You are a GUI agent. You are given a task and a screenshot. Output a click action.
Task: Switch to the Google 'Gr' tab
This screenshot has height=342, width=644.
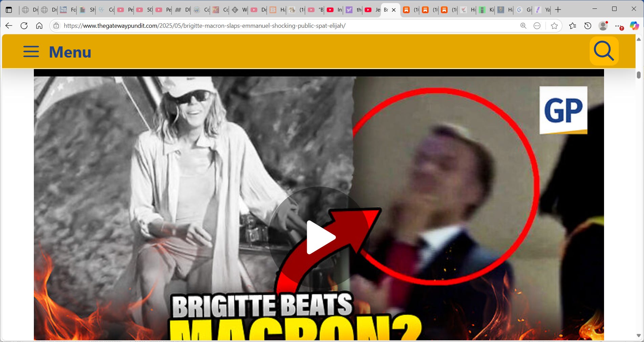pos(523,10)
